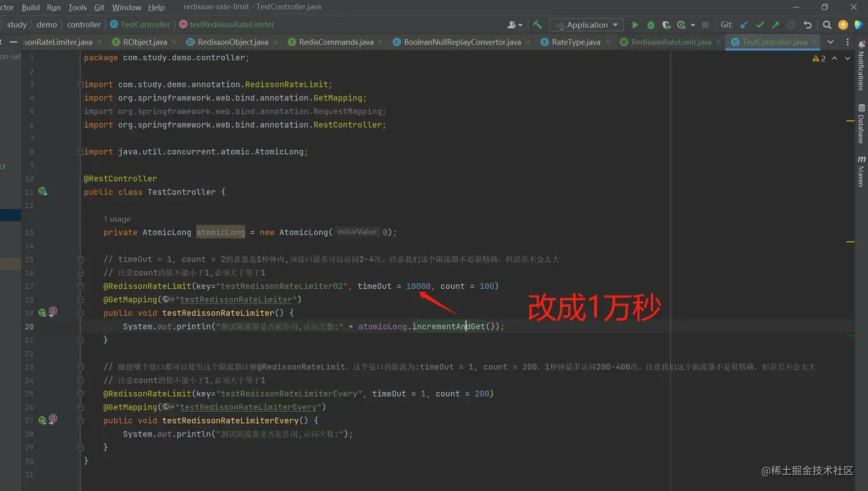Click the controller breadcrumb

84,25
